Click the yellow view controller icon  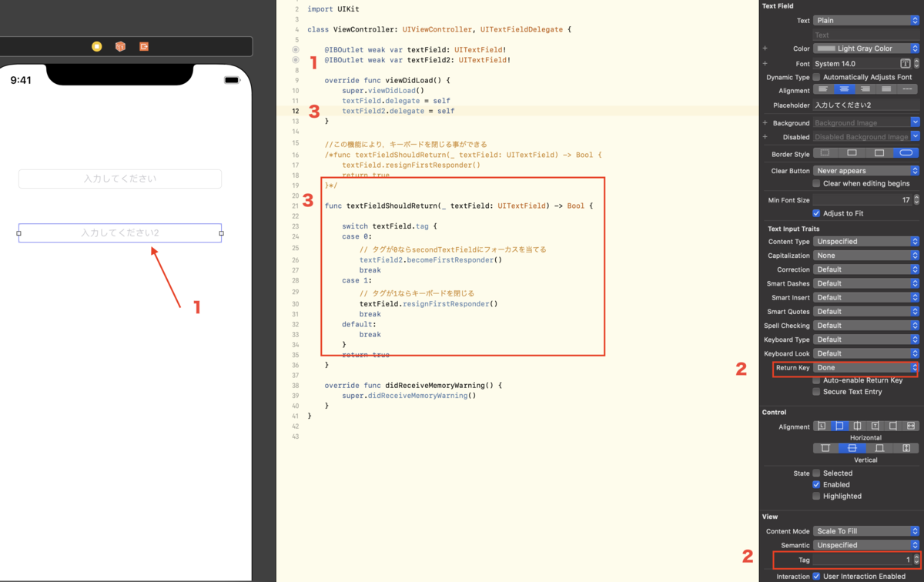pyautogui.click(x=96, y=46)
